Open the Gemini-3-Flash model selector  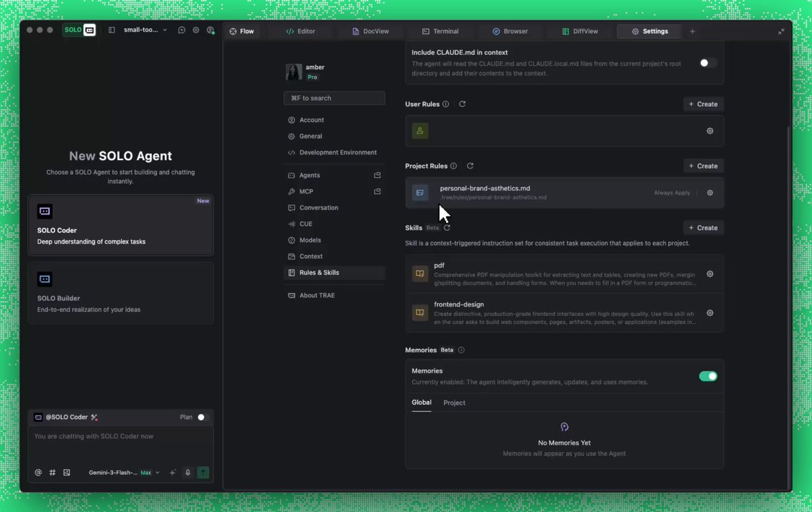[x=124, y=473]
